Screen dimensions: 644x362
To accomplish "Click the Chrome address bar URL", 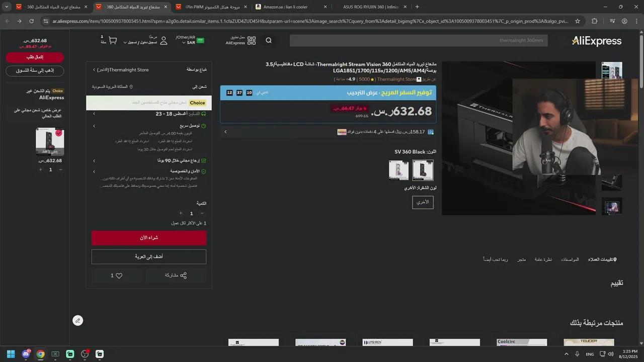I will 309,21.
